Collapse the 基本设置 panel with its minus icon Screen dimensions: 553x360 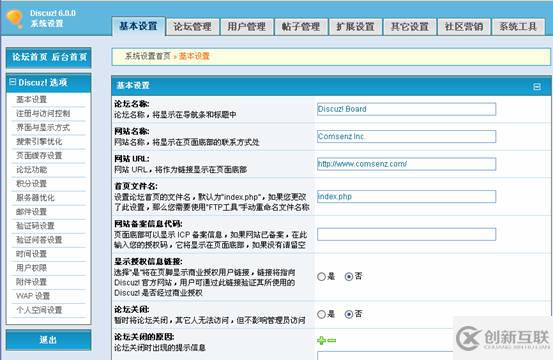537,86
